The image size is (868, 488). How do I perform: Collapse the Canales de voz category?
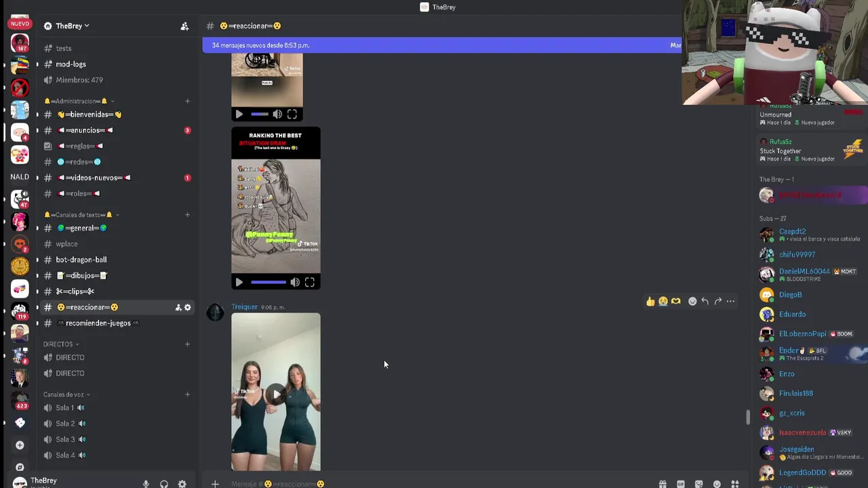pyautogui.click(x=66, y=394)
